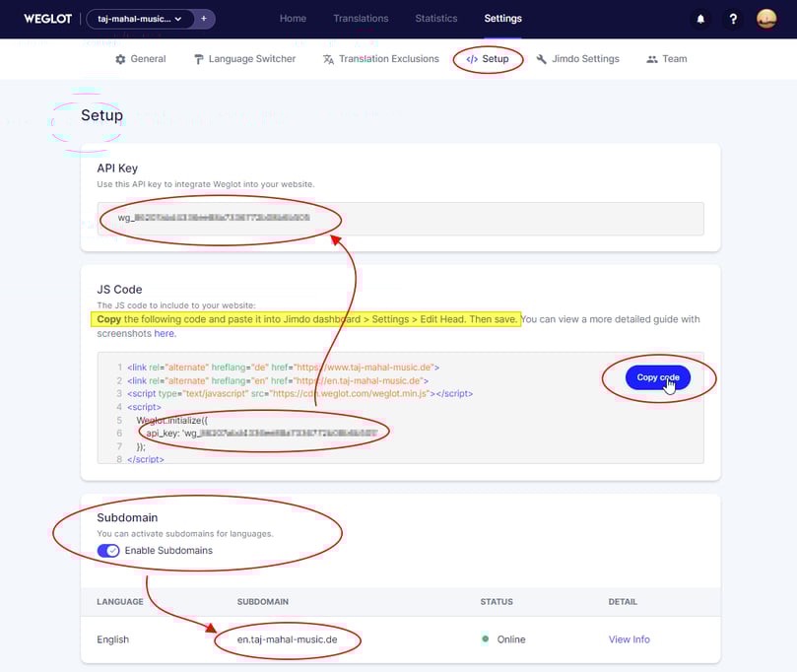
Task: Click the API key field
Action: (401, 219)
